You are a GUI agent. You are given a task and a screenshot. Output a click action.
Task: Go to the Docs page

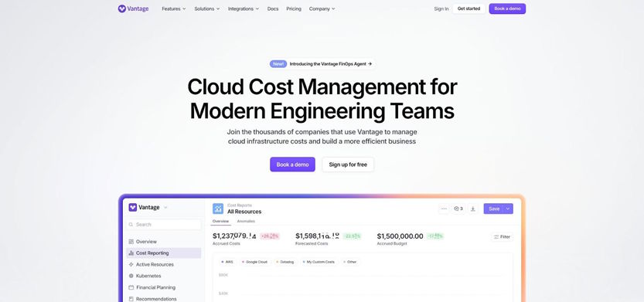click(x=273, y=8)
